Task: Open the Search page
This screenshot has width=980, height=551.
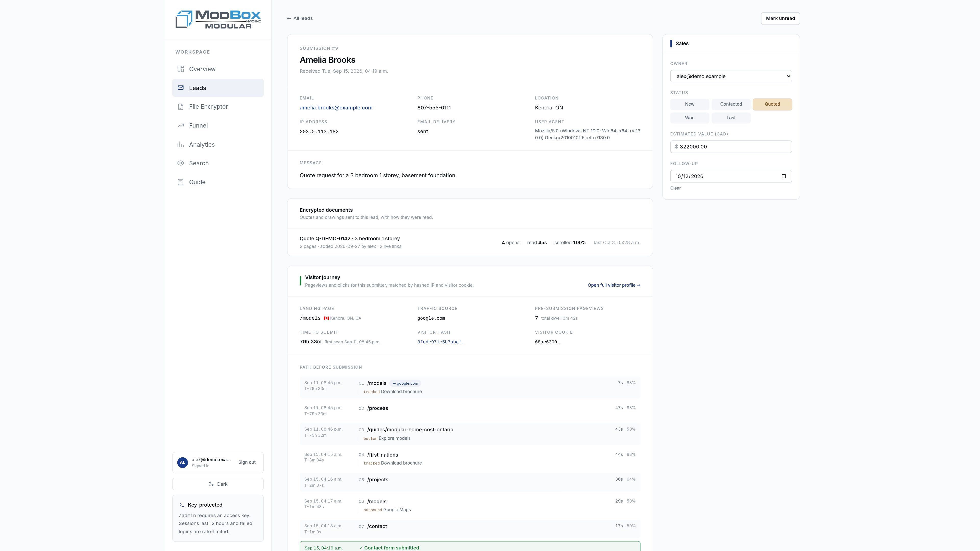Action: (x=218, y=163)
